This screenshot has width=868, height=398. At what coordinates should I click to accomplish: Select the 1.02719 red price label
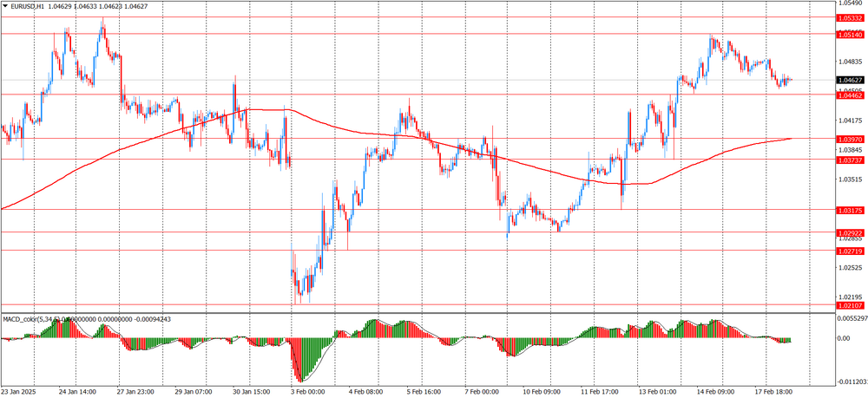[850, 251]
